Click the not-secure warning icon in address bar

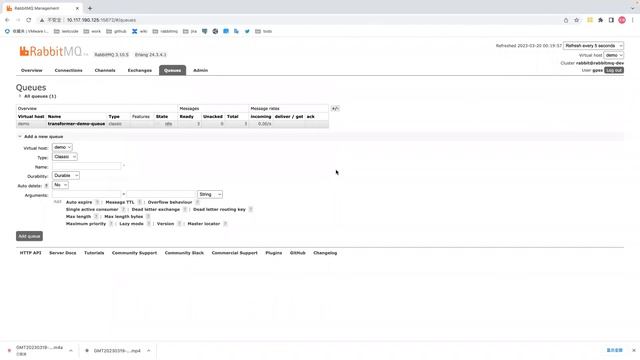point(42,20)
